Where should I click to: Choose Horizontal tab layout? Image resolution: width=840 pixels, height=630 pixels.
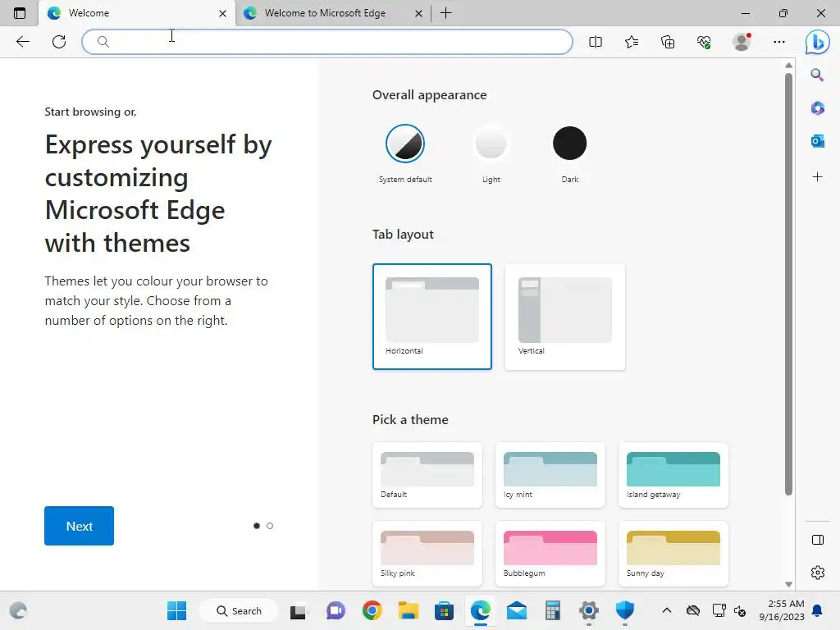point(431,316)
